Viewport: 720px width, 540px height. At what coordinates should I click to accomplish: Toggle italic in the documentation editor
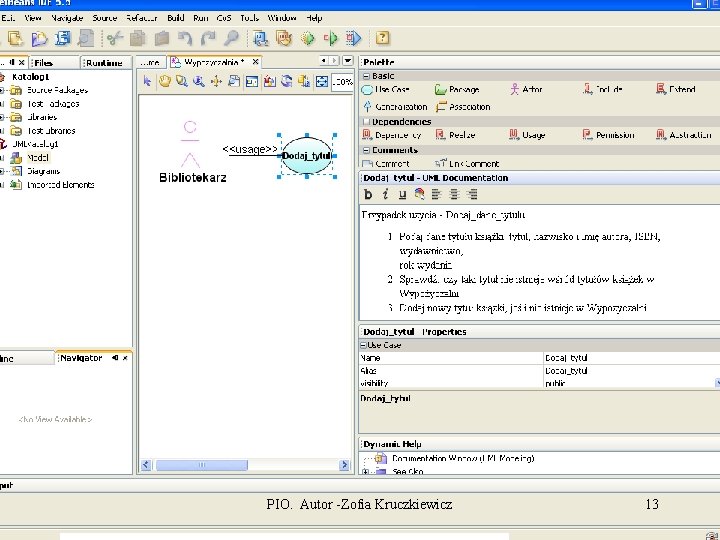click(x=385, y=194)
